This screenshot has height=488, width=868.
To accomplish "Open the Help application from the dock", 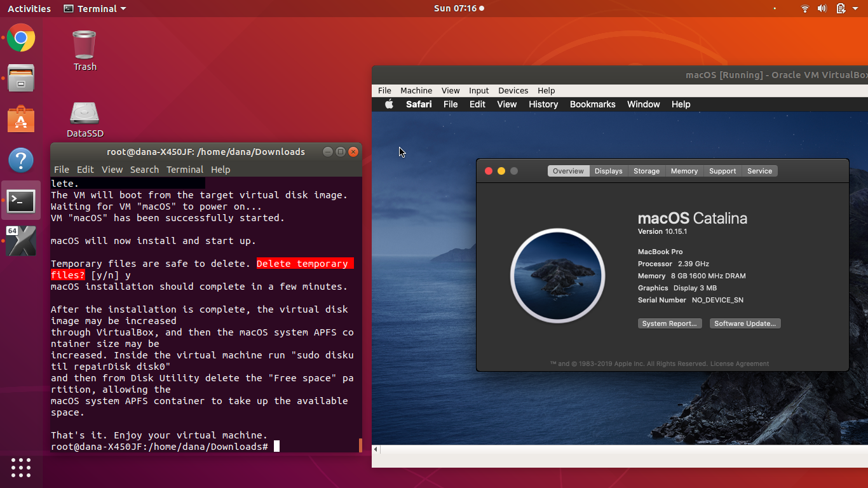I will pos(21,160).
